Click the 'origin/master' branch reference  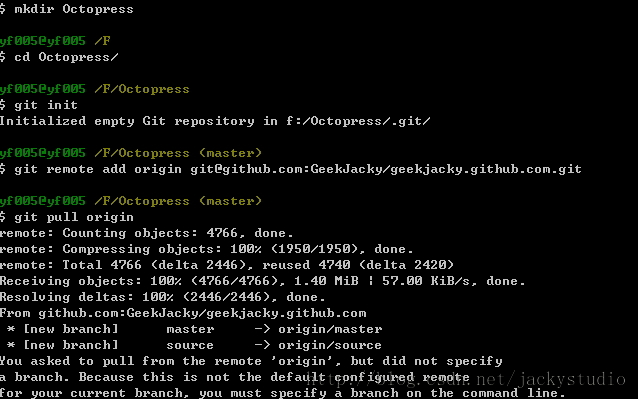point(330,329)
